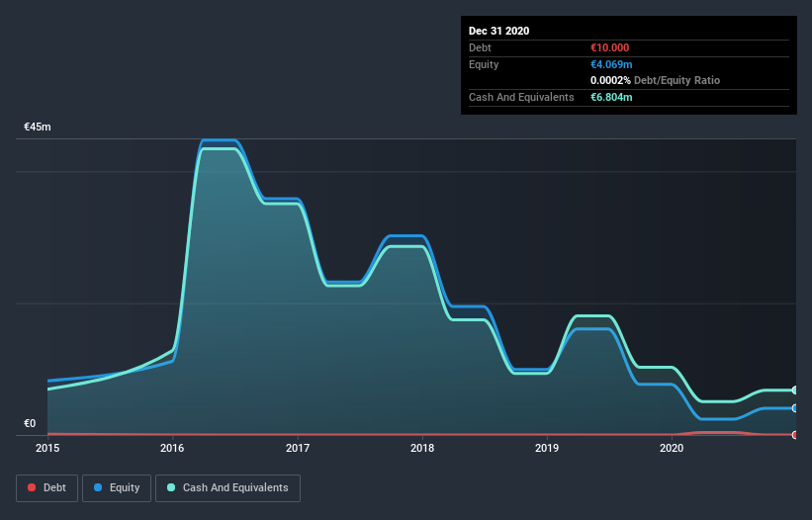Image resolution: width=812 pixels, height=520 pixels.
Task: Click the €10.000 Debt value in tooltip
Action: tap(609, 47)
